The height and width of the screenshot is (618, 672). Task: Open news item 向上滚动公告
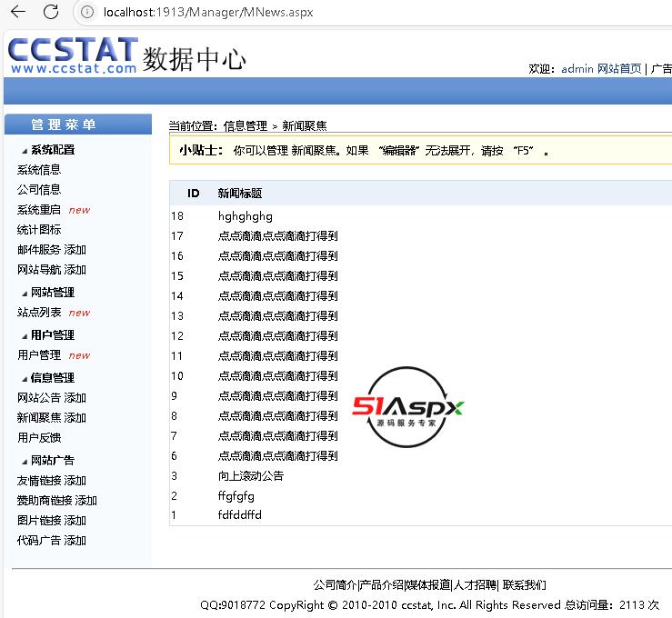[251, 476]
